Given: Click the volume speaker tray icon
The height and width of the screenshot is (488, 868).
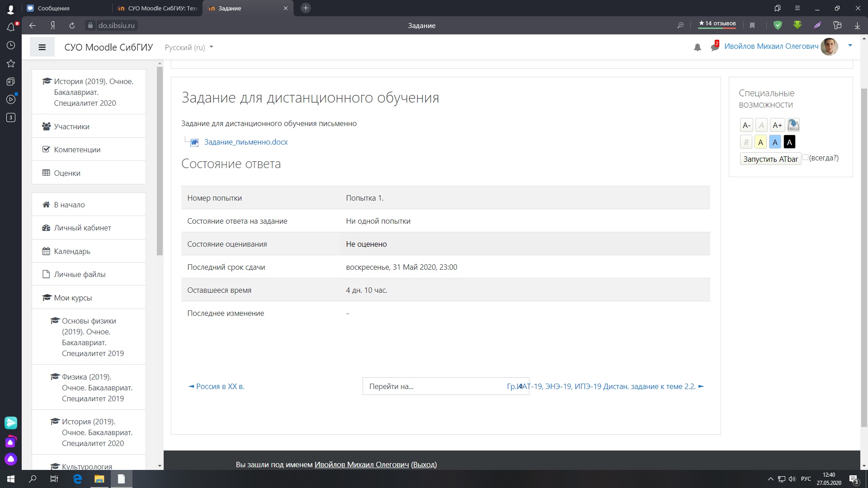Looking at the screenshot, I should click(792, 479).
